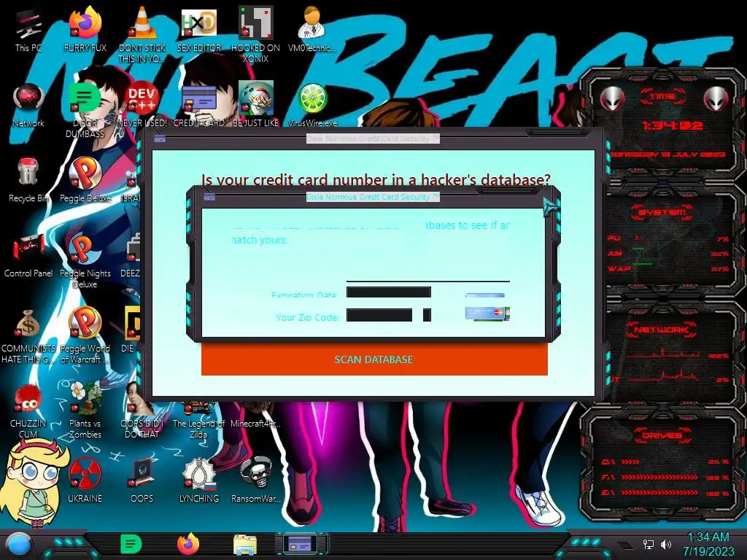Click the front Dixie Normous window title
Viewport: 747px width, 560px height.
click(373, 197)
